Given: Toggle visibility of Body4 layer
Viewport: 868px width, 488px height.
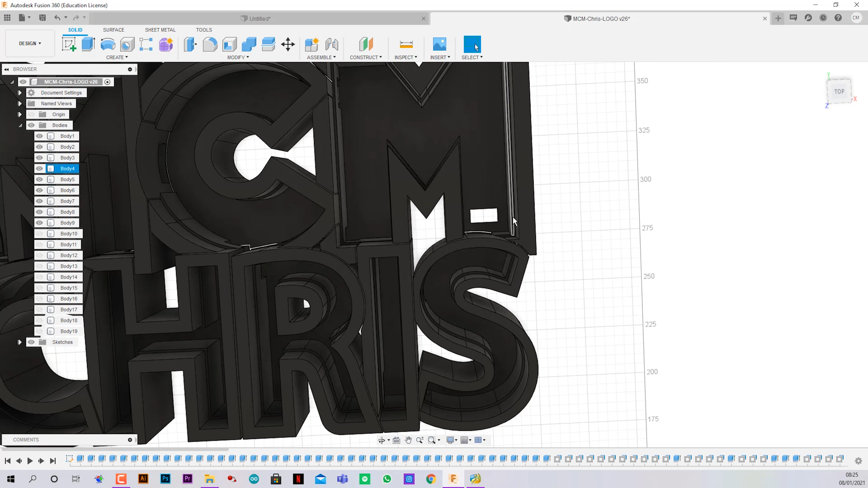Looking at the screenshot, I should click(38, 168).
